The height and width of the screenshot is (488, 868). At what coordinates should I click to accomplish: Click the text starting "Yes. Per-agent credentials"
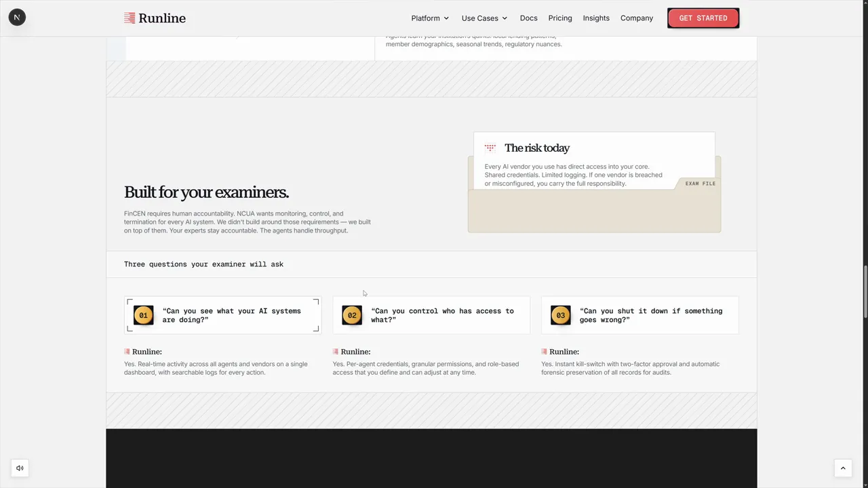coord(426,368)
